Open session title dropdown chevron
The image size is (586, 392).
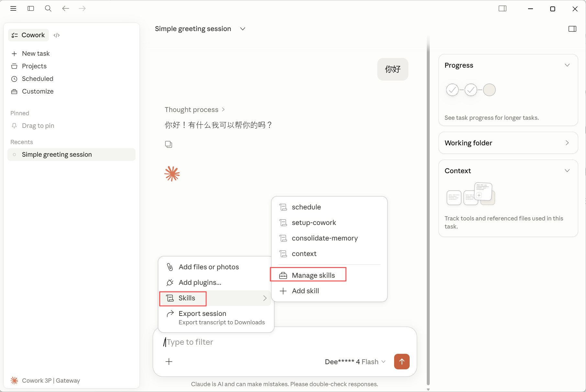pos(243,29)
